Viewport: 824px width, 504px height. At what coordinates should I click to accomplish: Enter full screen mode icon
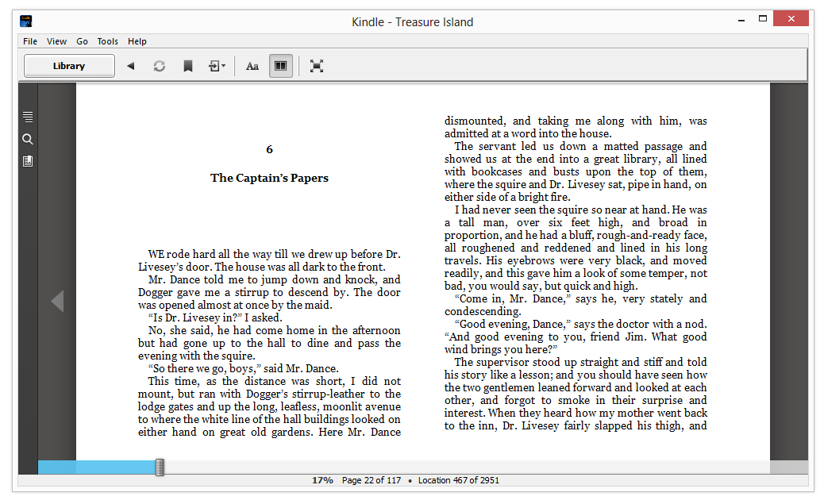pyautogui.click(x=317, y=66)
